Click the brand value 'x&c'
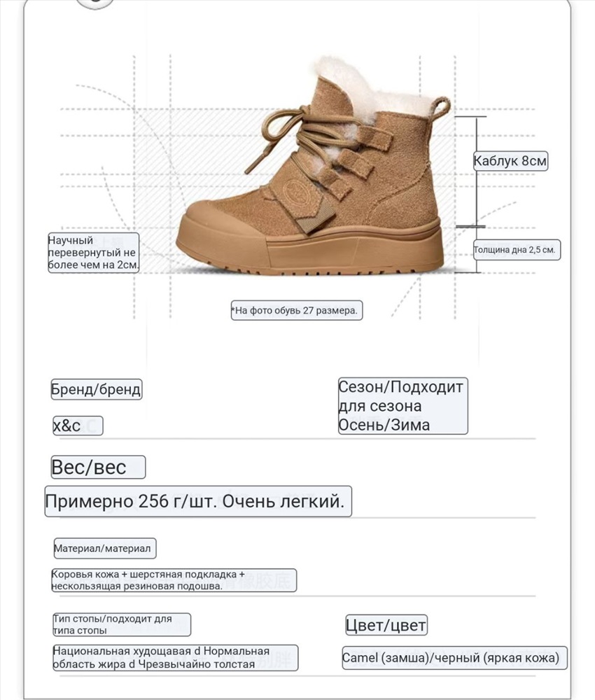595x700 pixels. tap(78, 426)
